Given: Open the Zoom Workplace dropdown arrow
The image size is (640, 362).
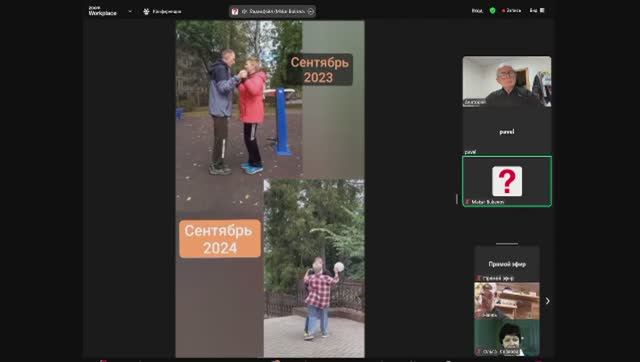Looking at the screenshot, I should pyautogui.click(x=130, y=11).
